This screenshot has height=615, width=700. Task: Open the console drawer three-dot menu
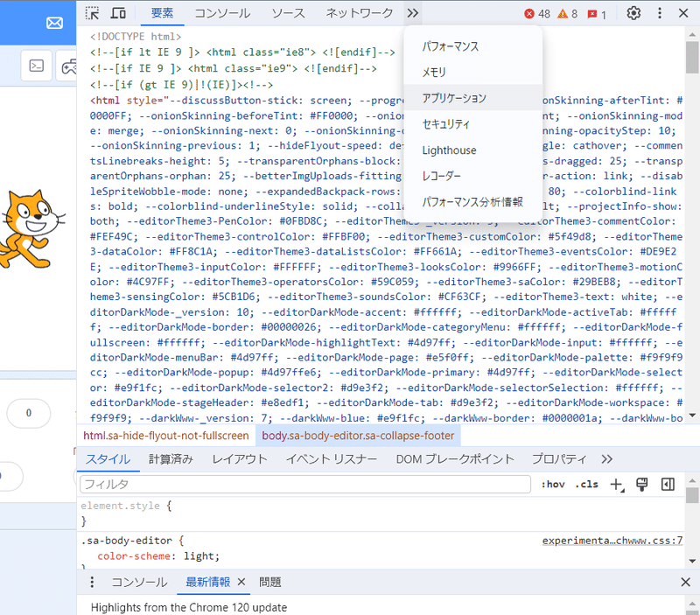click(x=92, y=582)
